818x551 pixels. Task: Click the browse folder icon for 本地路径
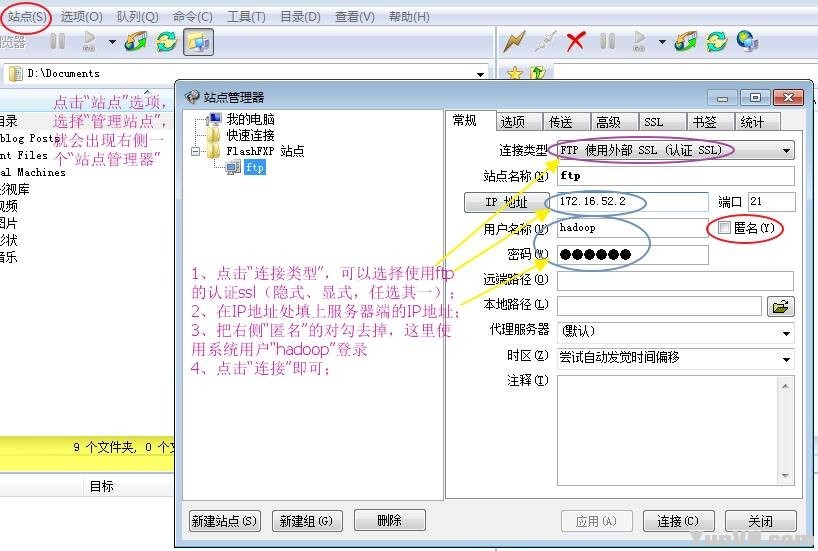tap(781, 306)
